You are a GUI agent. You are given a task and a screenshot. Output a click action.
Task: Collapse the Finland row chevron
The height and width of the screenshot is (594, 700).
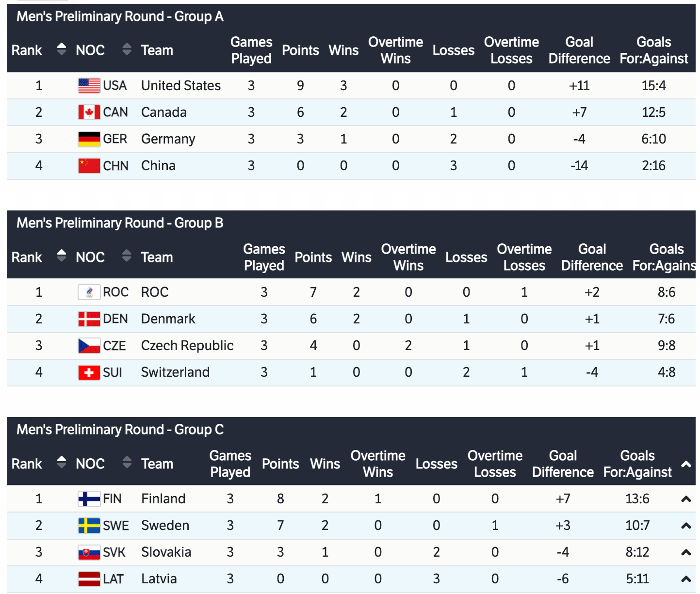click(685, 499)
